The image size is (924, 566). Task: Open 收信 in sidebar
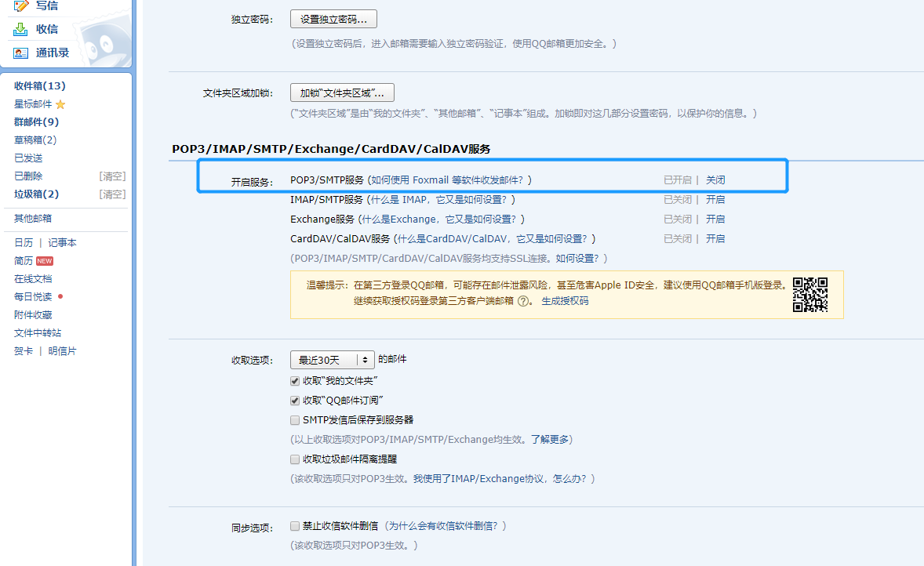(x=47, y=29)
